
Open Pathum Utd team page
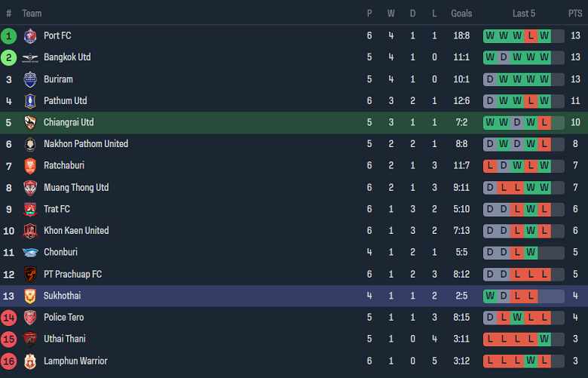[65, 100]
